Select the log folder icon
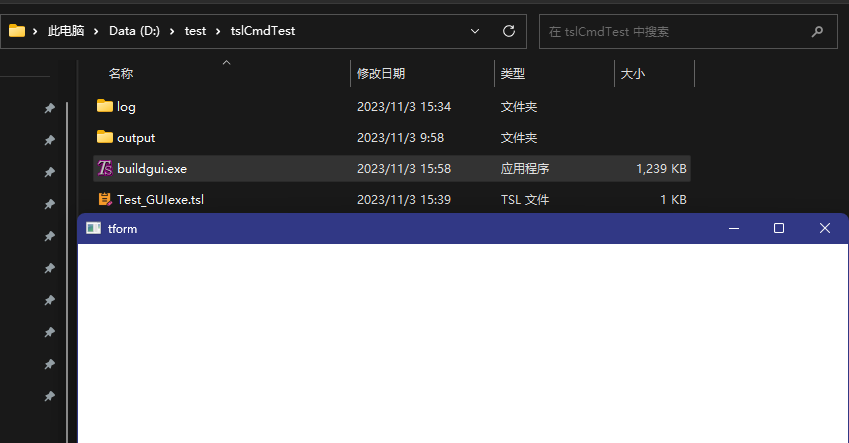 (x=105, y=106)
